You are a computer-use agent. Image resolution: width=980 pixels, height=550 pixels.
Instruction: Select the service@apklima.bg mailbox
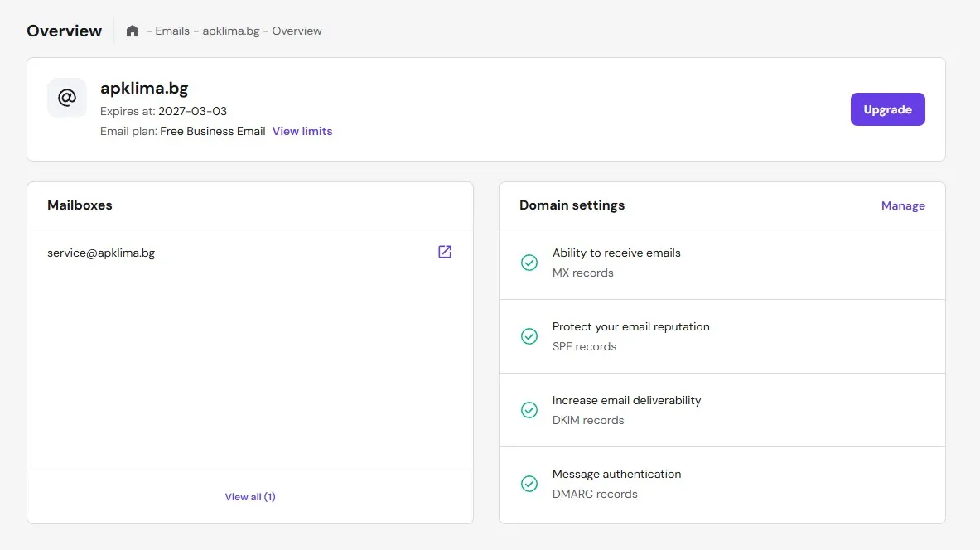coord(101,253)
